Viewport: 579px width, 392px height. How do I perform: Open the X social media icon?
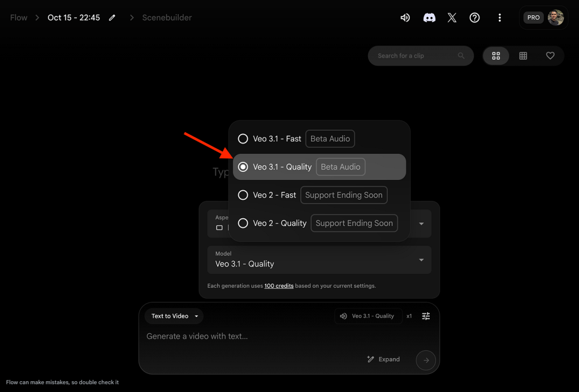(452, 18)
